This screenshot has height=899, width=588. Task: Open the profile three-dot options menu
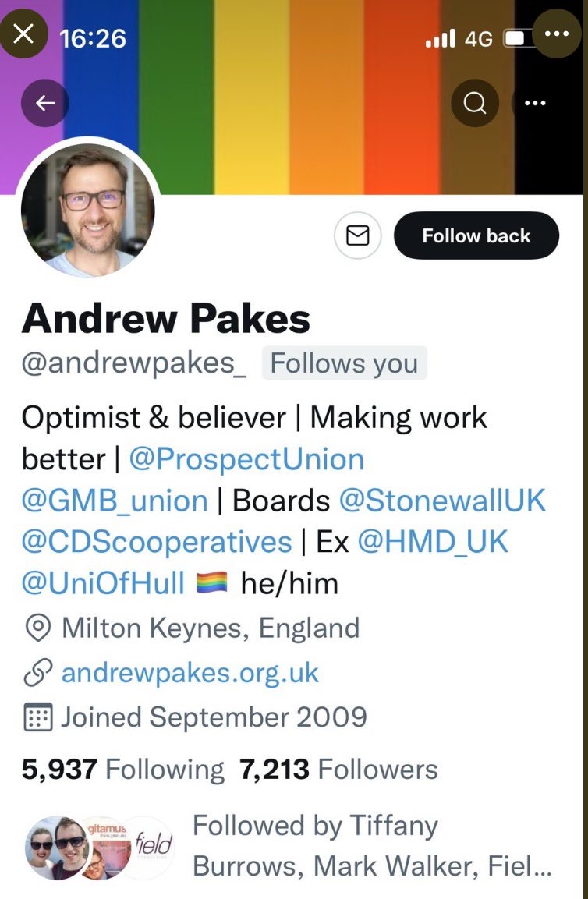tap(534, 103)
